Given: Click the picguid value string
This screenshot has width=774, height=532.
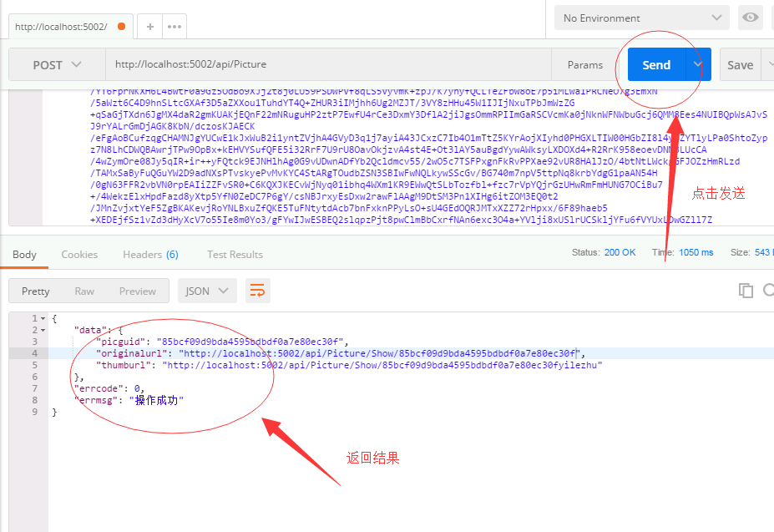Looking at the screenshot, I should click(250, 342).
